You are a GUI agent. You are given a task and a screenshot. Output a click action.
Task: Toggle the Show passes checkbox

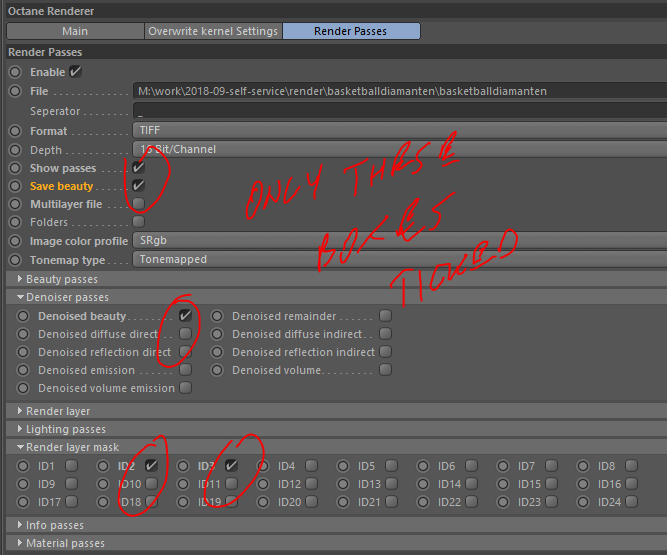coord(138,168)
